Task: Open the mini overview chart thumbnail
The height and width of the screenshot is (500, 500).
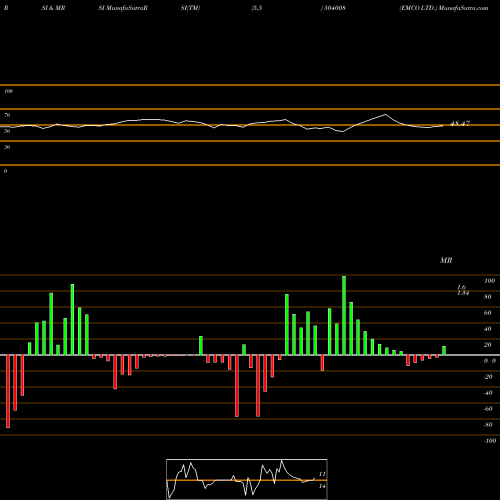Action: click(x=247, y=479)
